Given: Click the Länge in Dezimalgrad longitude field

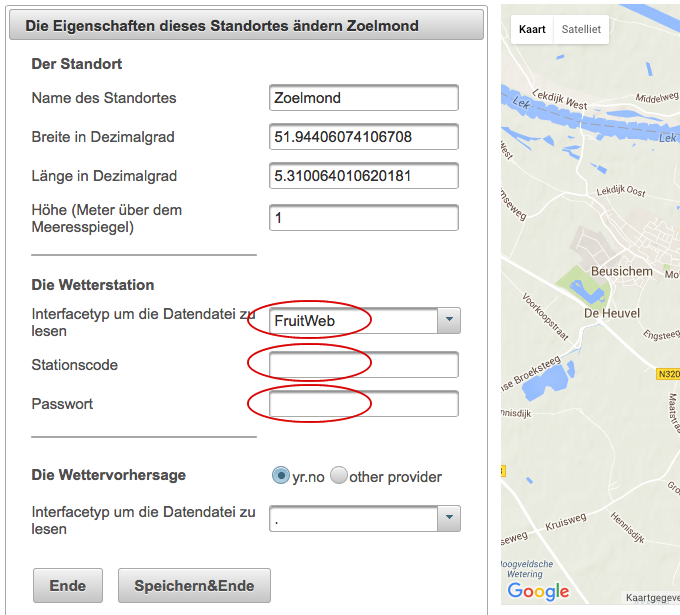Looking at the screenshot, I should [x=363, y=176].
